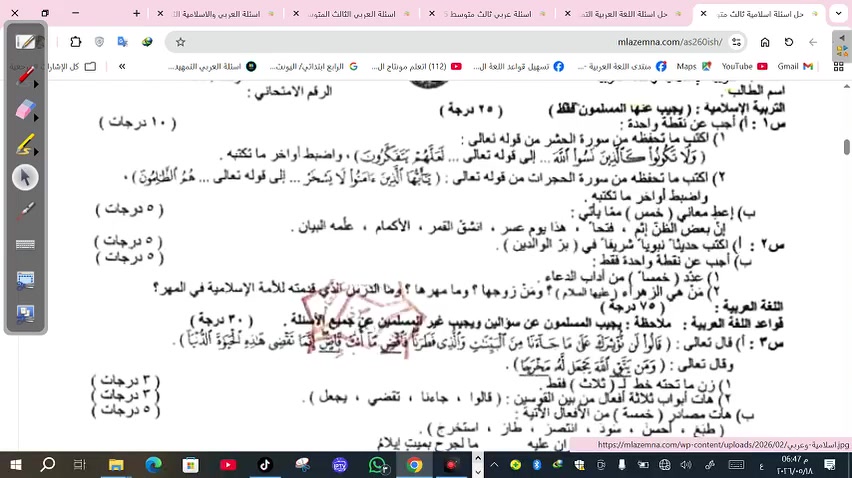The height and width of the screenshot is (478, 852).
Task: Launch Microsoft Edge from taskbar
Action: coord(153,465)
